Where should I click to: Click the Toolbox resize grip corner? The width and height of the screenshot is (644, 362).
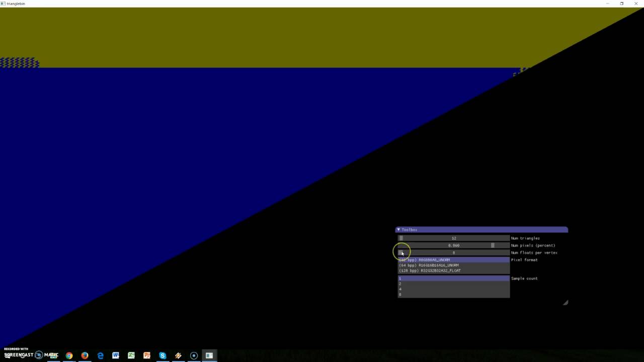[x=566, y=303]
